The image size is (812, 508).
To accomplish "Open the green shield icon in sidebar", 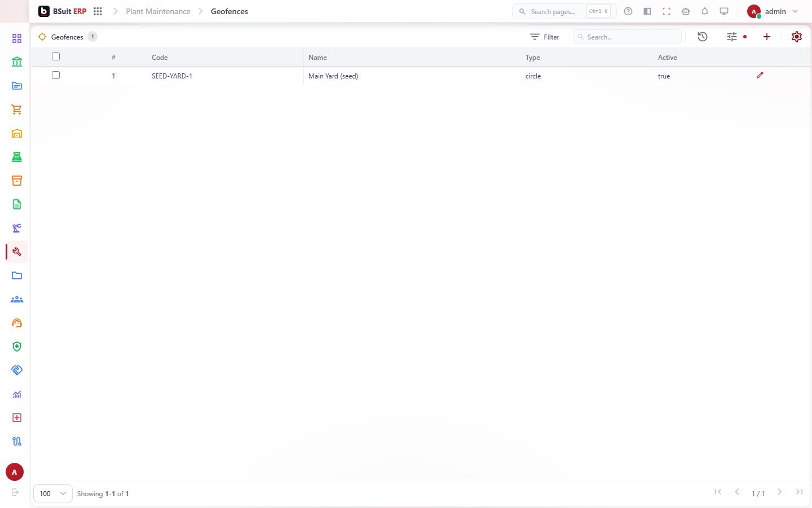I will click(x=17, y=347).
